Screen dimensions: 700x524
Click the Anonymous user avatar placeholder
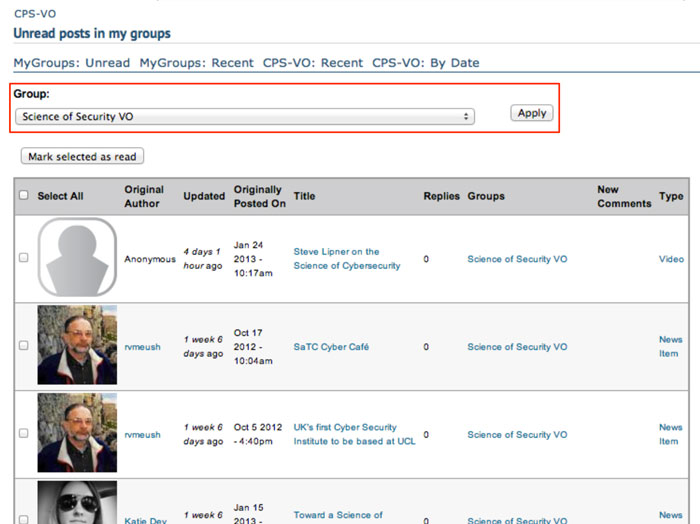tap(77, 258)
